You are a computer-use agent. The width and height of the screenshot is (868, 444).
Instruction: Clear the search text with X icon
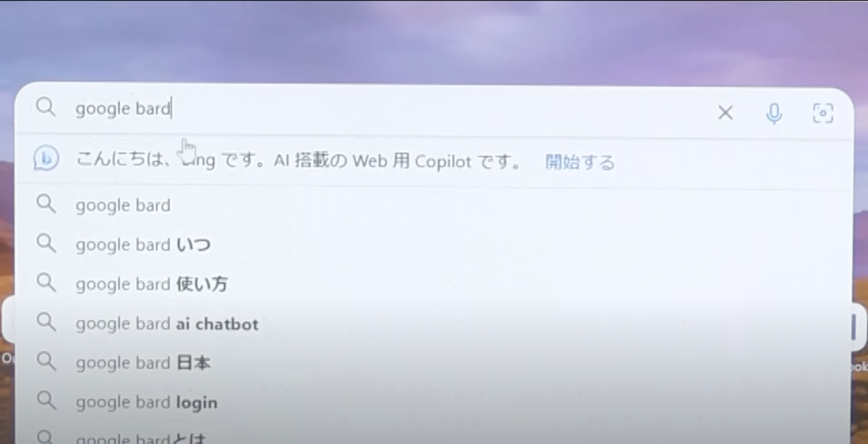725,113
